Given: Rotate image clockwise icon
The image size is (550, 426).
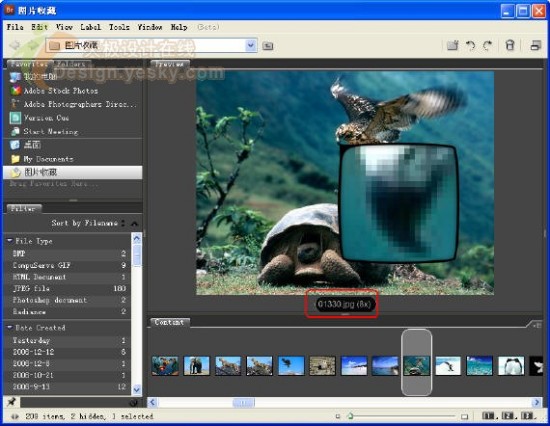Looking at the screenshot, I should pyautogui.click(x=488, y=46).
